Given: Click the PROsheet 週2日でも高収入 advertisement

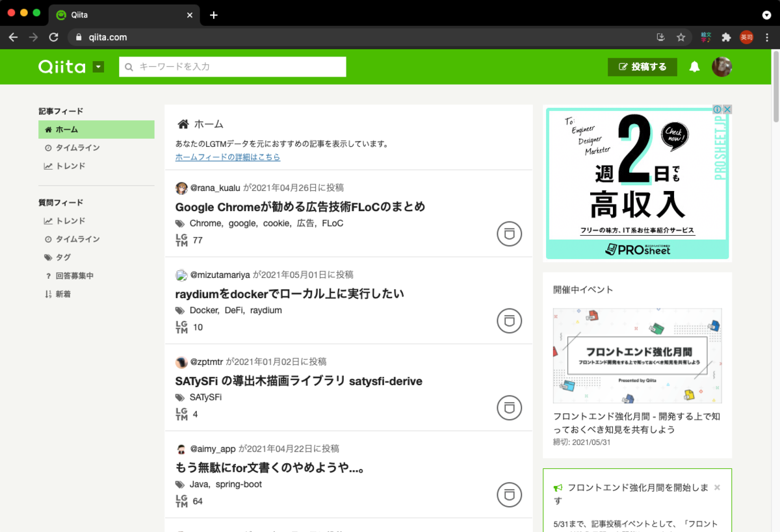Looking at the screenshot, I should tap(637, 184).
